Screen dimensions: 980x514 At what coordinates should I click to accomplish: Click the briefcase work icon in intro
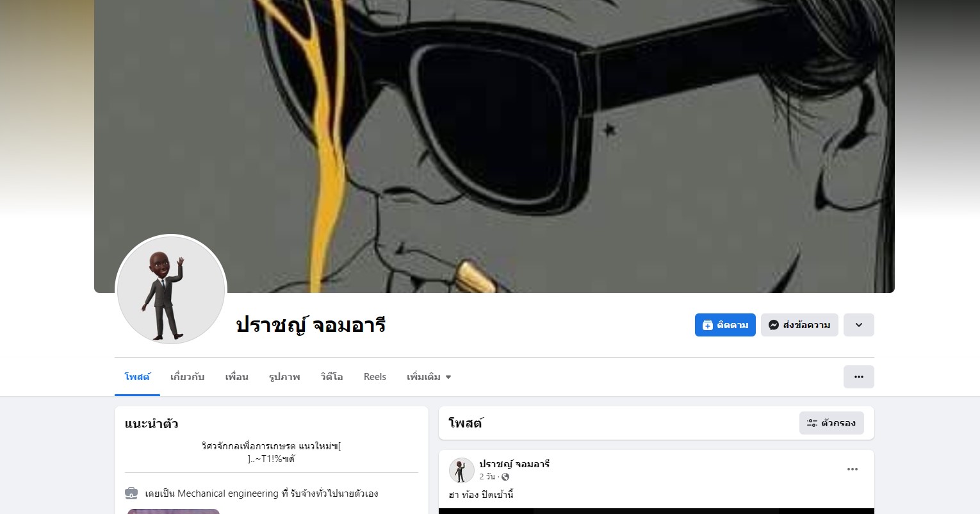click(131, 493)
